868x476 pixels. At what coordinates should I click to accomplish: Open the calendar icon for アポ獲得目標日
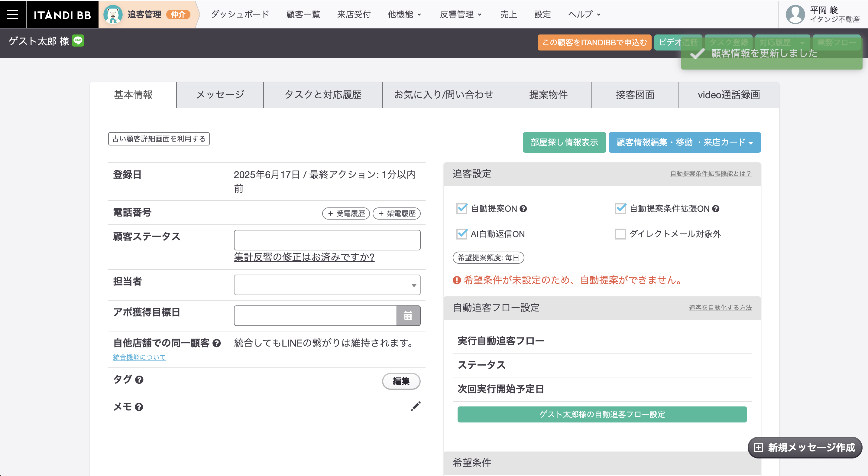[408, 315]
